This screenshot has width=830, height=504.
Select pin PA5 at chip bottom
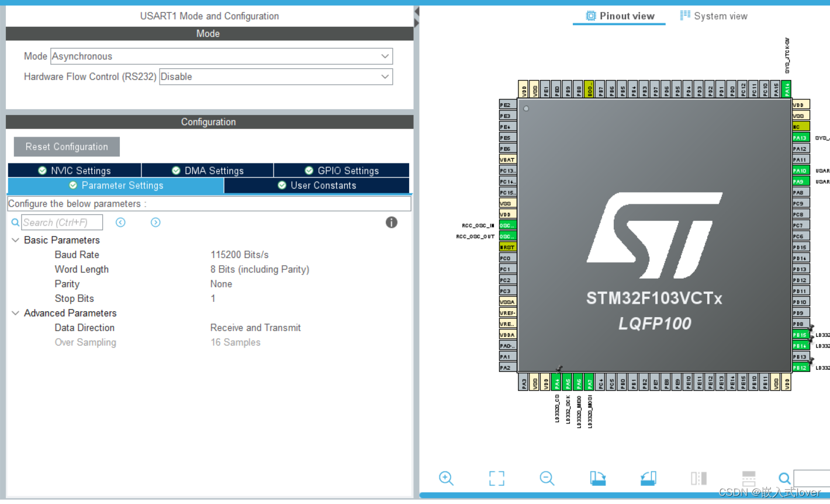568,382
